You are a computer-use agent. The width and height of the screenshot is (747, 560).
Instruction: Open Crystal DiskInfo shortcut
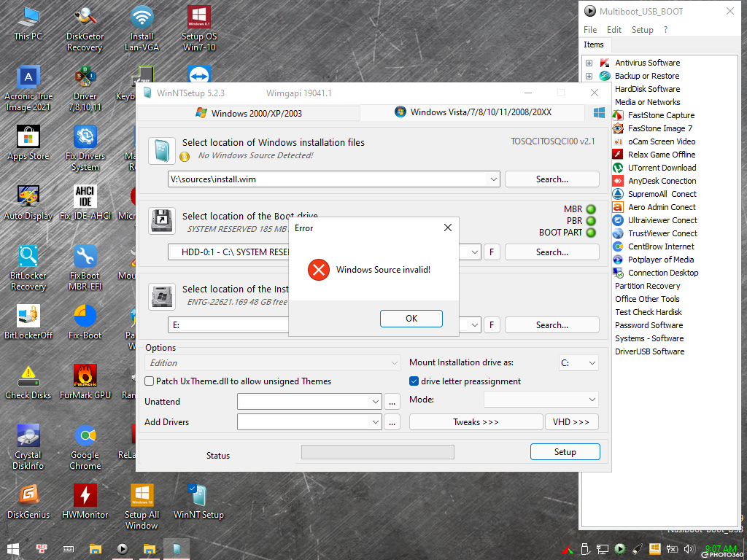pyautogui.click(x=28, y=448)
